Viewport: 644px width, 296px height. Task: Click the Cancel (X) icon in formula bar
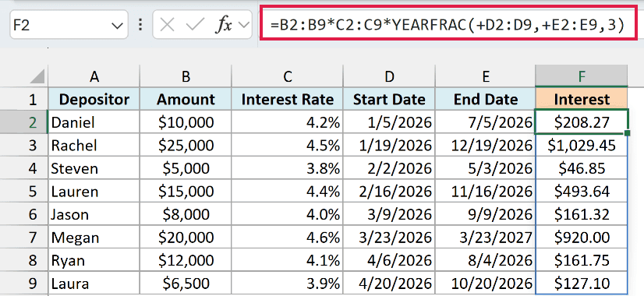click(x=167, y=26)
